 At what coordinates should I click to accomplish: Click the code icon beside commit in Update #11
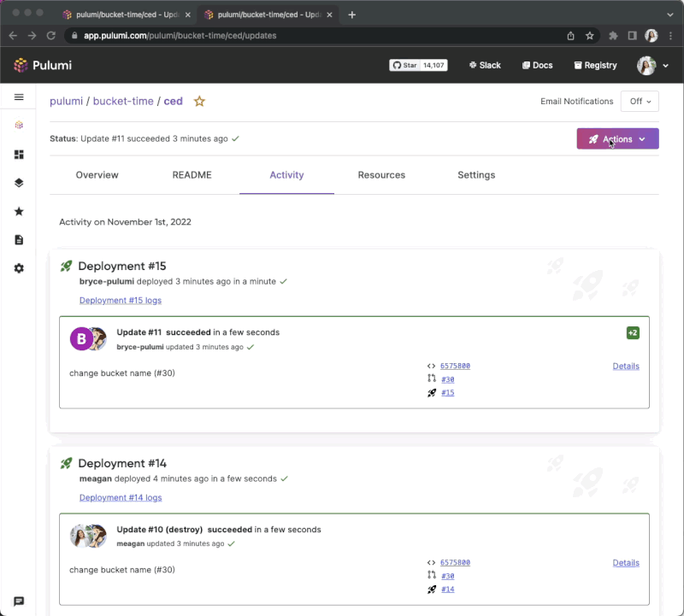[431, 366]
